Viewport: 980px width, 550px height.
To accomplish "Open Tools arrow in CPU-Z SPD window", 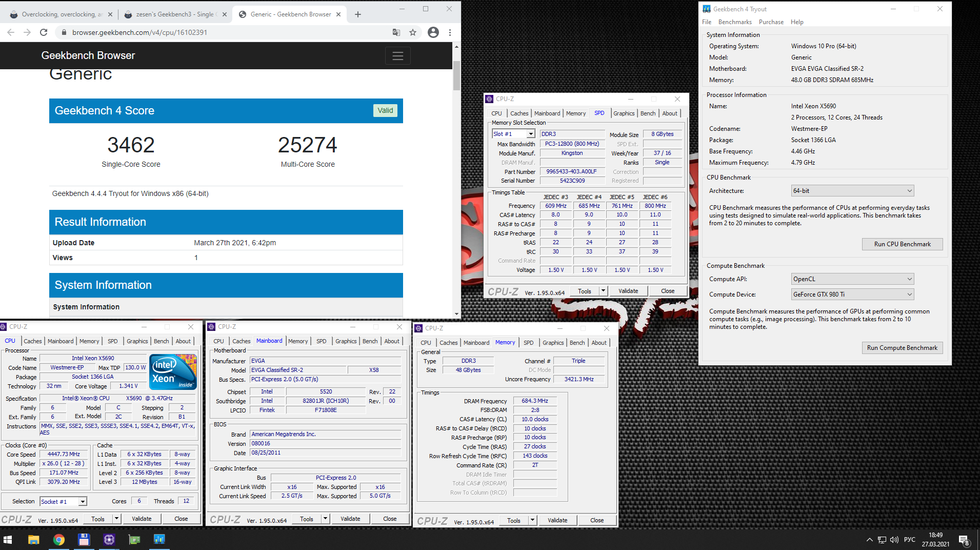I will 603,291.
